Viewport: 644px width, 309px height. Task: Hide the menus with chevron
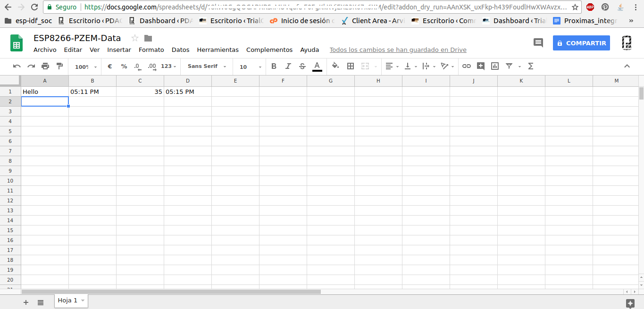click(x=627, y=66)
